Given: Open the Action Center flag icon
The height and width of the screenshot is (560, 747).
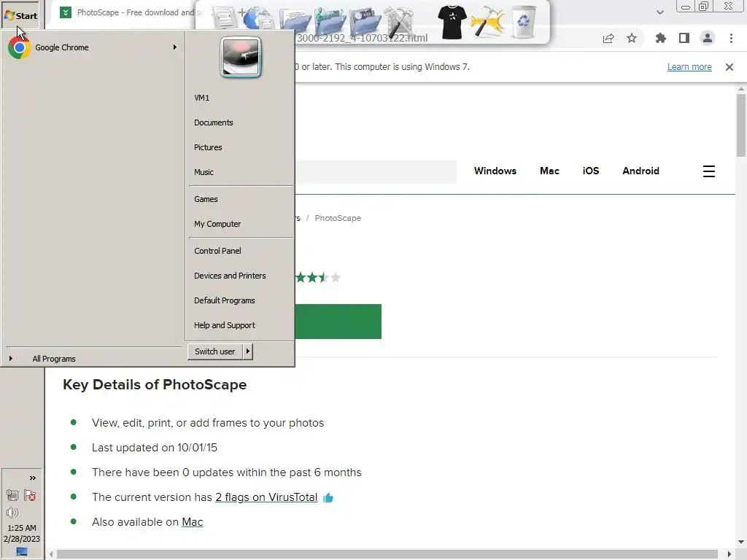Looking at the screenshot, I should [x=30, y=496].
